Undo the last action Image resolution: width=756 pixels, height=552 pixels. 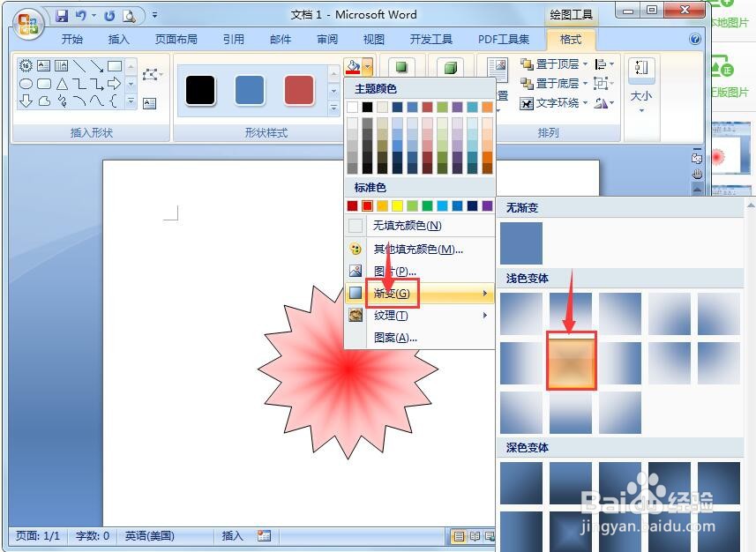pyautogui.click(x=80, y=16)
